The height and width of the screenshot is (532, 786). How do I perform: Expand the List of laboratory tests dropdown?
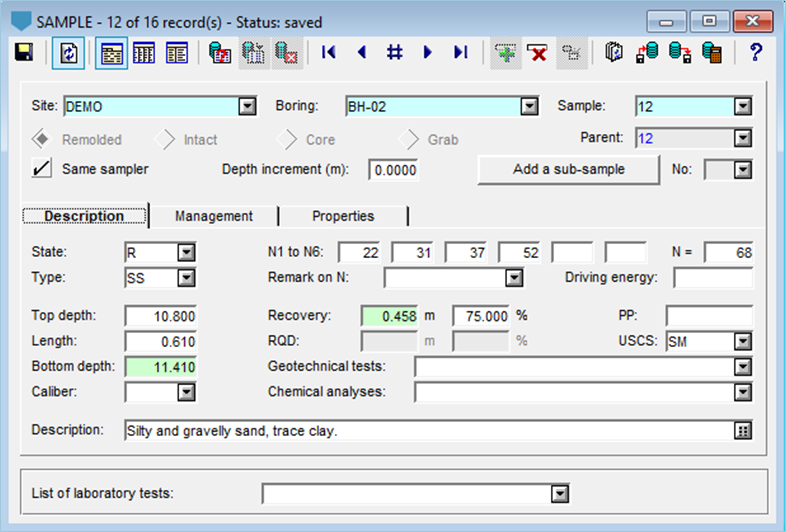pyautogui.click(x=559, y=494)
